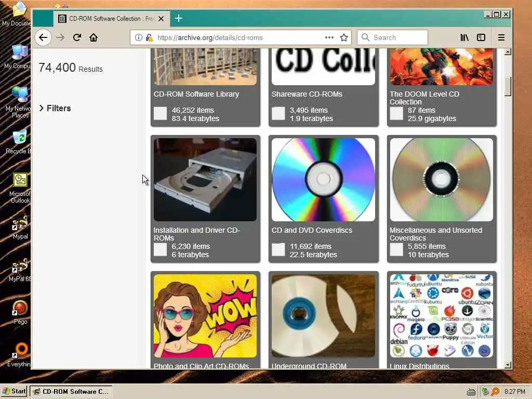The image size is (532, 399).
Task: Open the Mypal desktop shortcut
Action: 20,228
